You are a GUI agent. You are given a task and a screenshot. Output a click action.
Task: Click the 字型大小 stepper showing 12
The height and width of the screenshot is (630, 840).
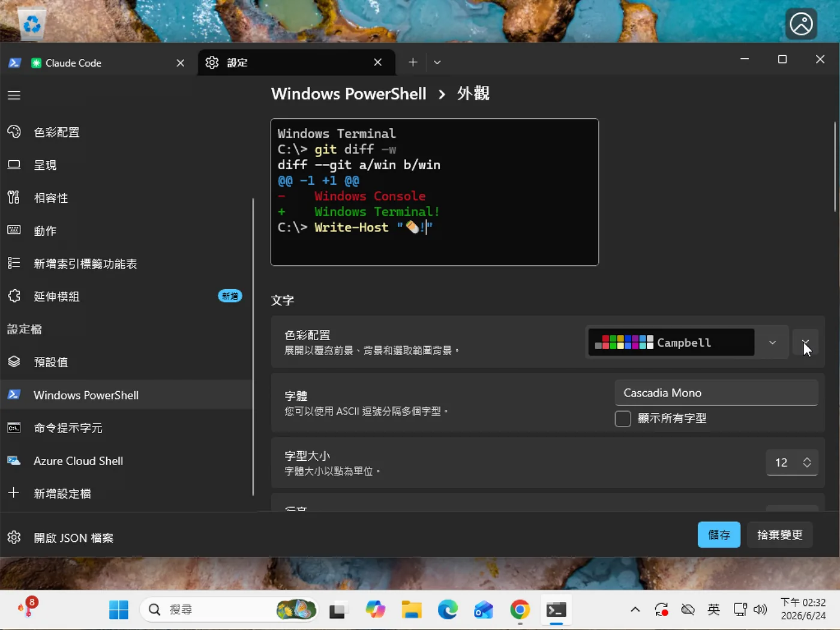pos(792,463)
